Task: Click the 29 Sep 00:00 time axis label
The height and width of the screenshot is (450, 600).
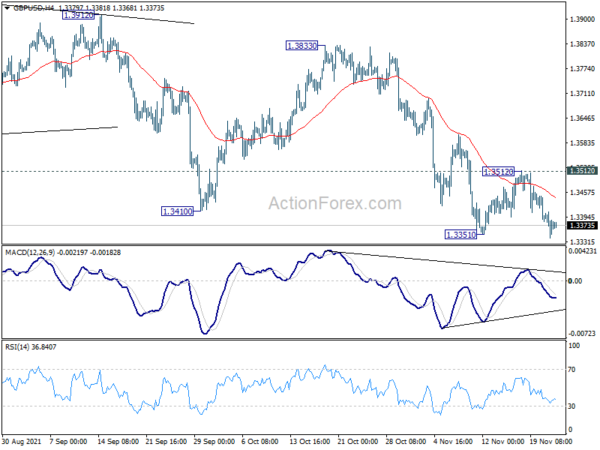Action: point(214,442)
